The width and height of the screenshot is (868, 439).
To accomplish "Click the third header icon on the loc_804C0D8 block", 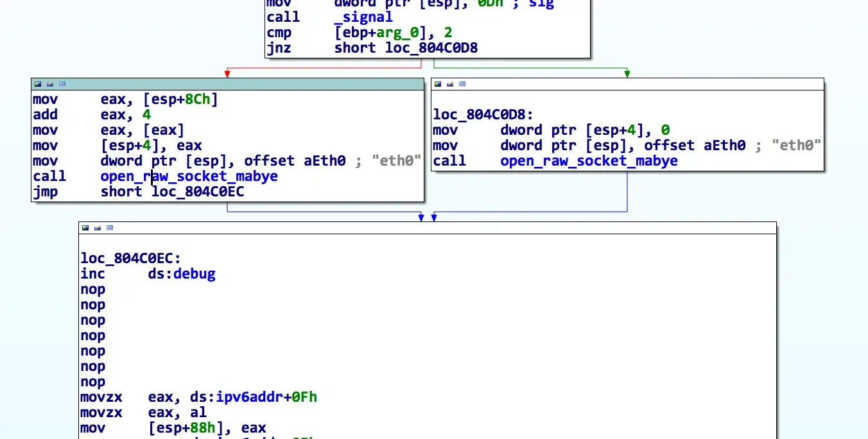I will tap(462, 84).
